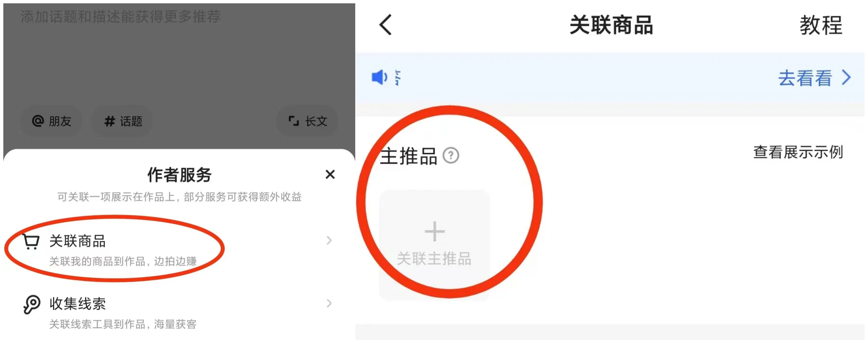Tap the @ 朋友 mention button

(51, 121)
